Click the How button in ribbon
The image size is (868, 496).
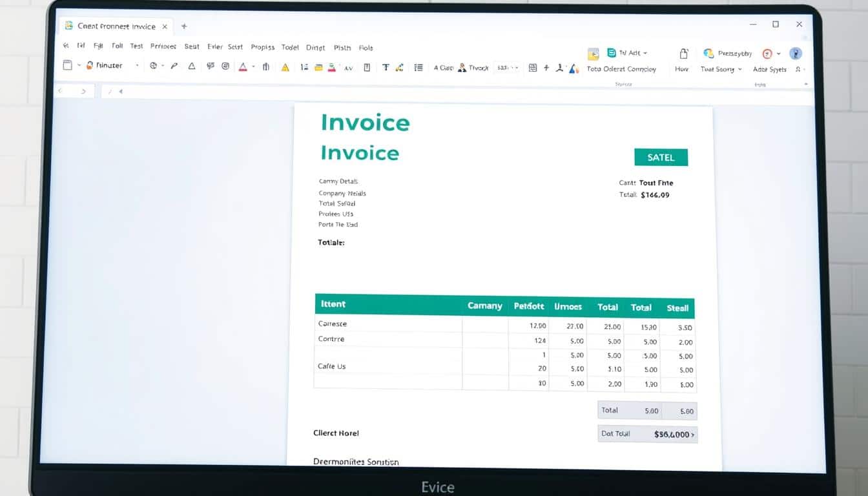point(681,69)
